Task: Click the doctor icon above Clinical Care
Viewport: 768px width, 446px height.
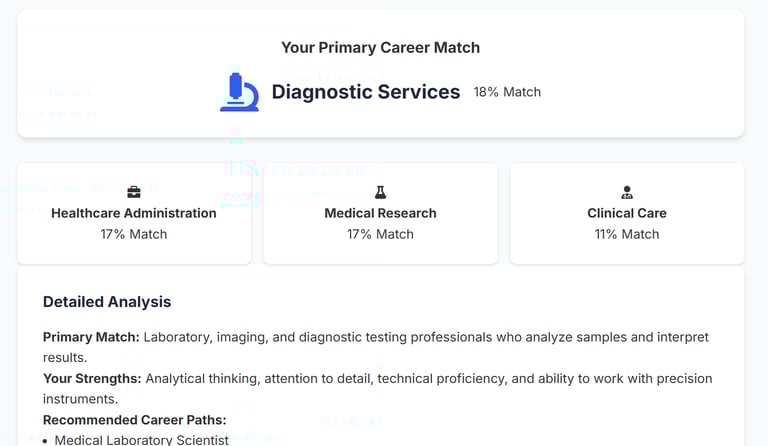Action: [627, 192]
